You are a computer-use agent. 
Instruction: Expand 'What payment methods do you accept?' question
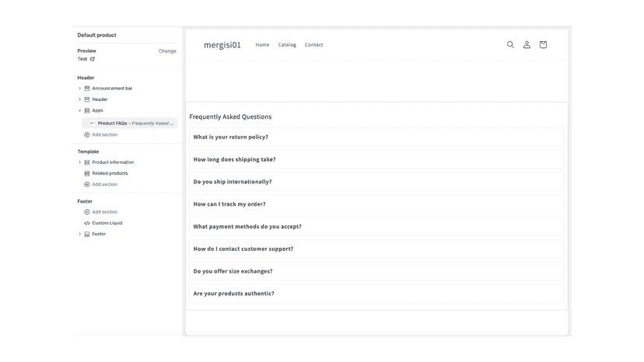(x=376, y=227)
